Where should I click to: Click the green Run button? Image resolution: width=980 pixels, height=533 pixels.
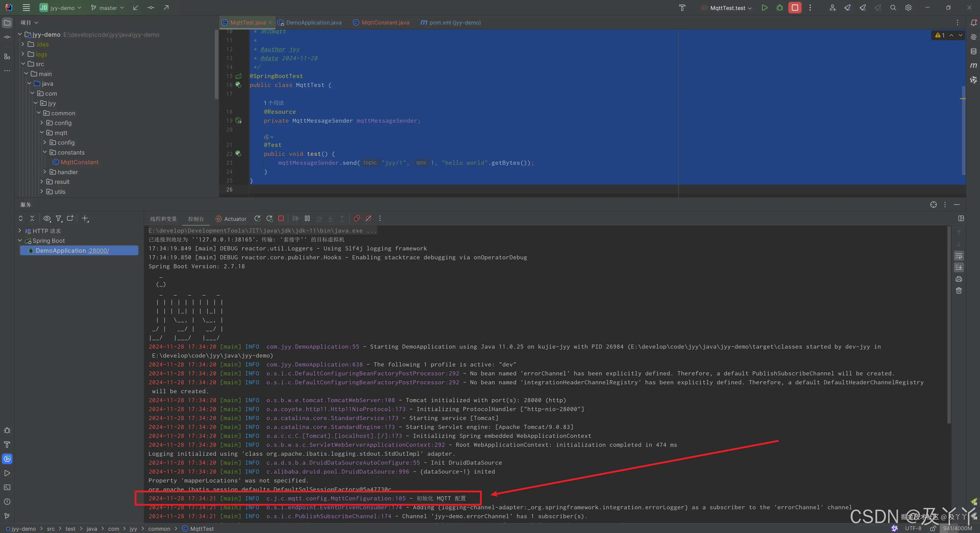coord(764,8)
